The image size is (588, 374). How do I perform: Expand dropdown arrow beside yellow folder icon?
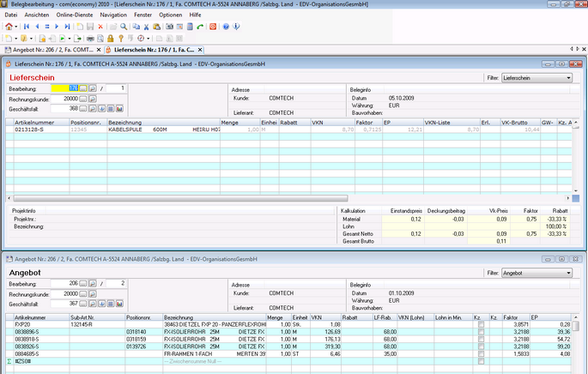point(31,39)
